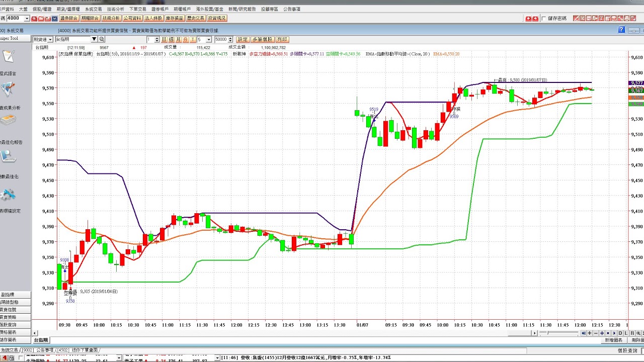
Task: Click the magnifier zoom icon at chart bottom-right
Action: coord(638,333)
